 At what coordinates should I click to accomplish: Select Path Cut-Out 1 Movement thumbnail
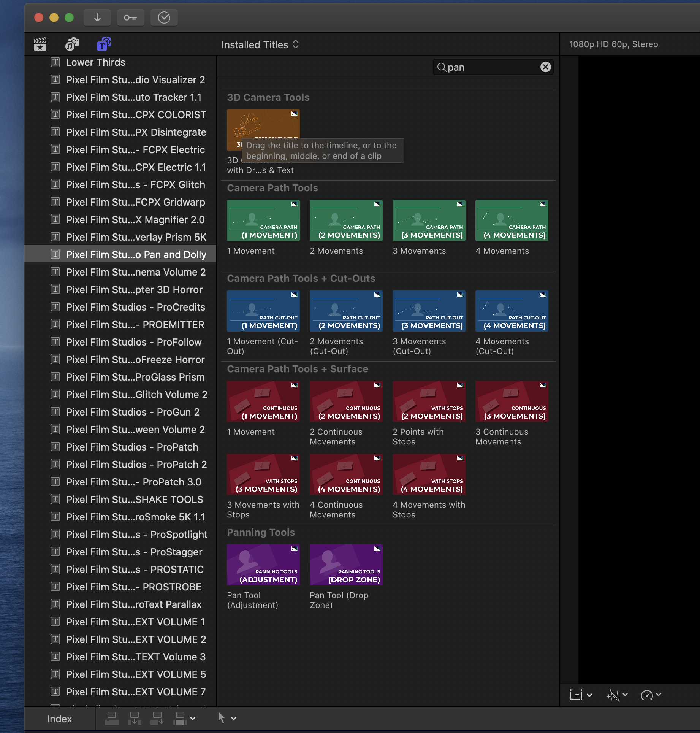[263, 311]
